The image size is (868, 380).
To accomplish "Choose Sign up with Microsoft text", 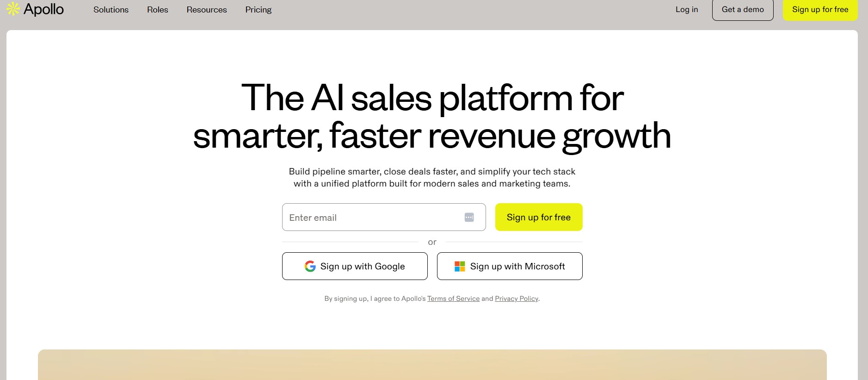I will [517, 266].
